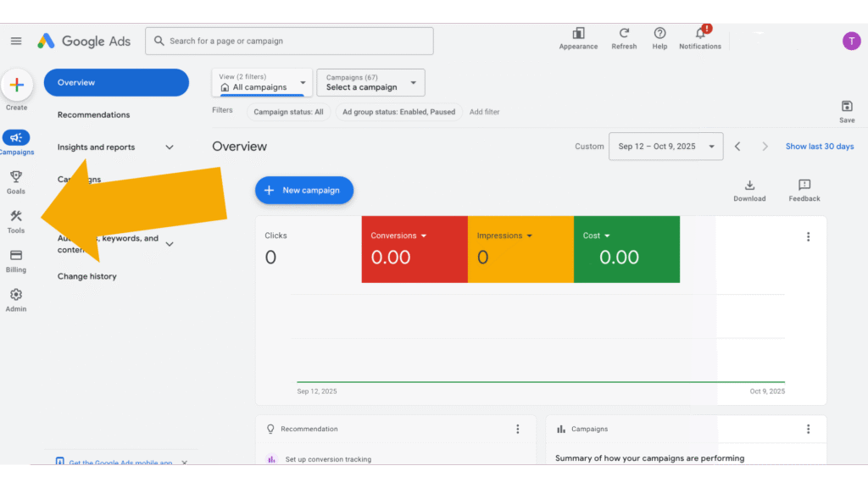The height and width of the screenshot is (488, 868).
Task: Open the hamburger main menu
Action: 16,41
